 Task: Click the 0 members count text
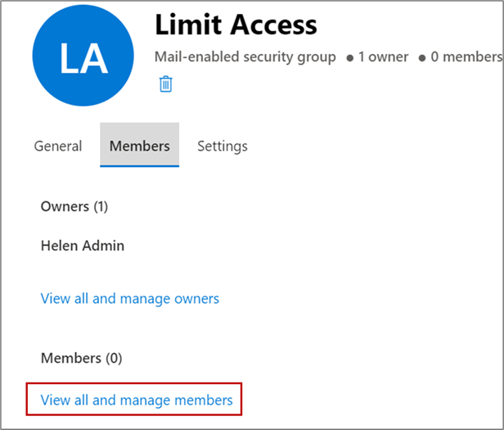click(466, 57)
